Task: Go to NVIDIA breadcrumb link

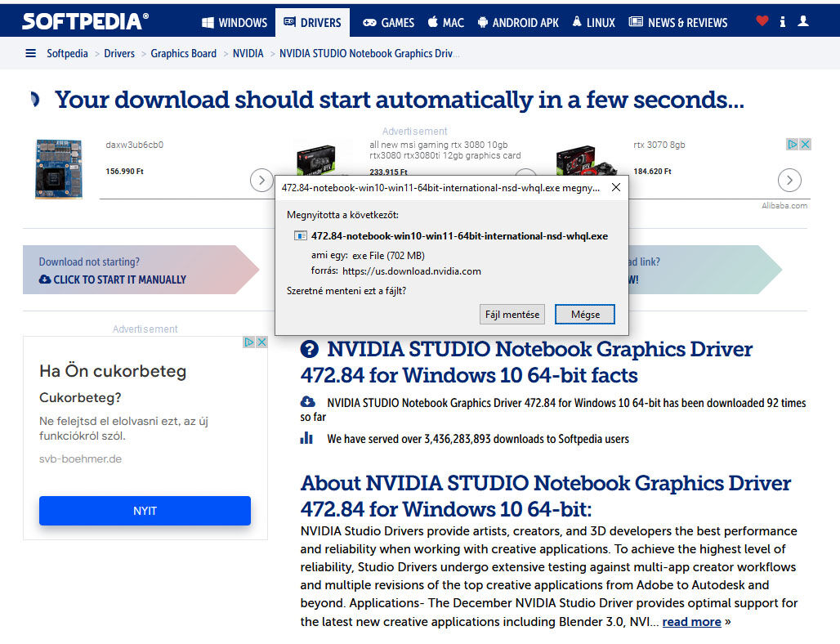Action: tap(248, 53)
